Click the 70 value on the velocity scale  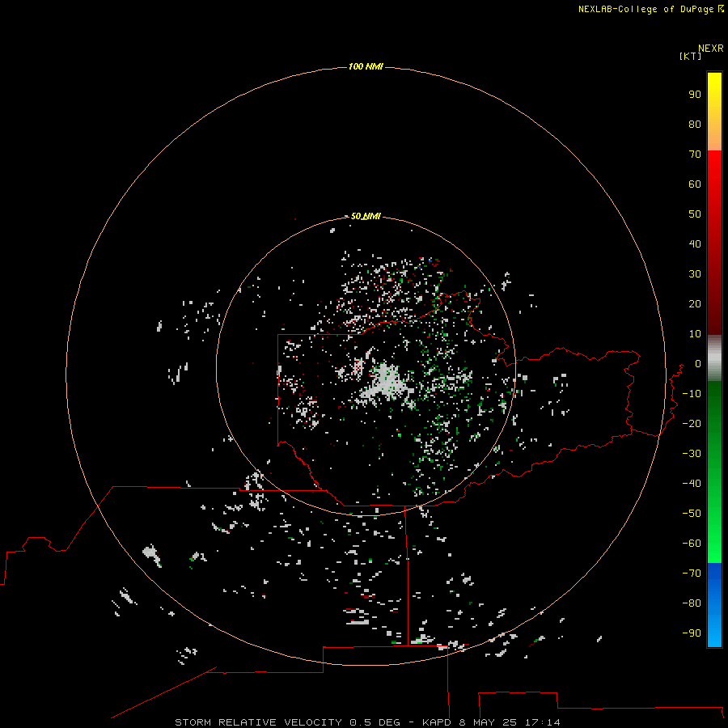[695, 154]
